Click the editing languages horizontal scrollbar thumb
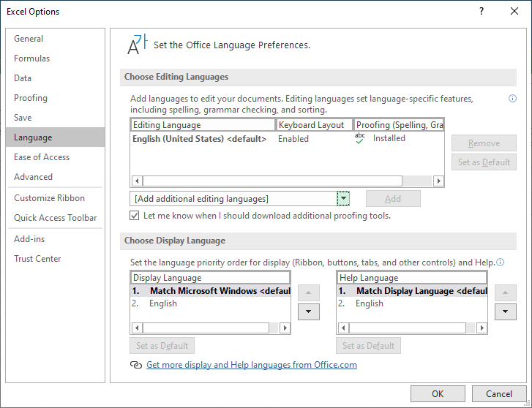532x408 pixels. tap(272, 181)
